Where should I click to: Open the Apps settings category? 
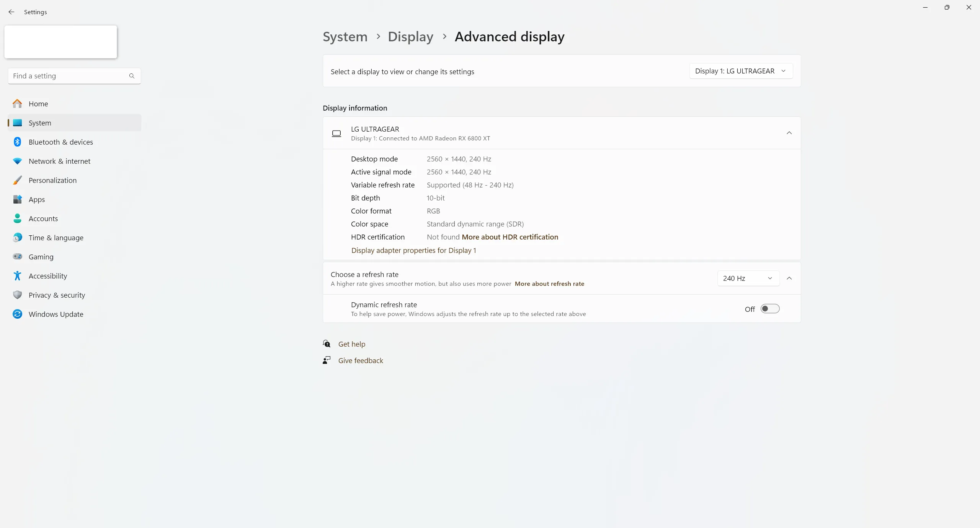[37, 199]
